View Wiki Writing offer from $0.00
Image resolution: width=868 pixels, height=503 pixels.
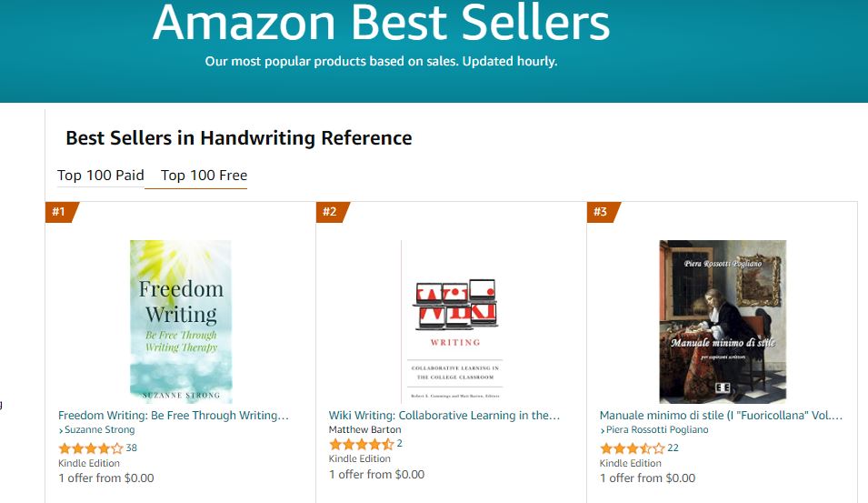click(x=377, y=474)
